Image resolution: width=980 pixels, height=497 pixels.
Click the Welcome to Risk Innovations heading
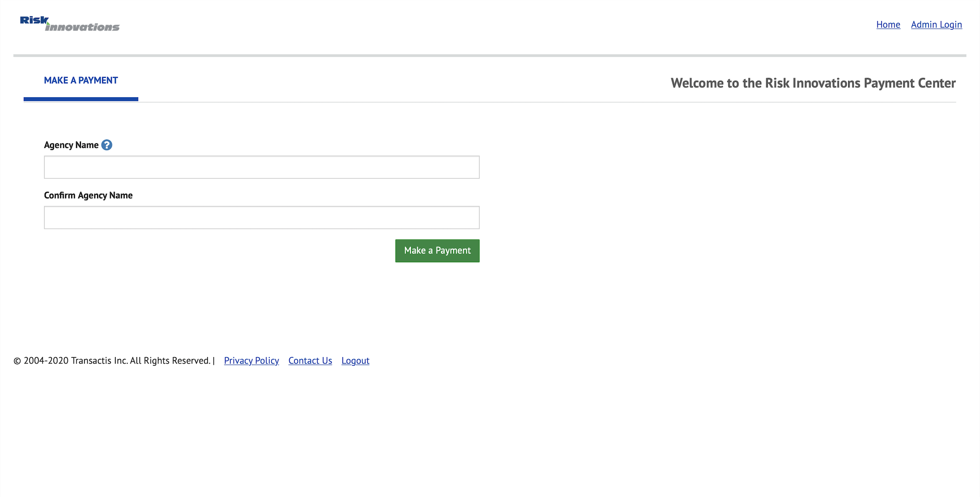click(813, 83)
